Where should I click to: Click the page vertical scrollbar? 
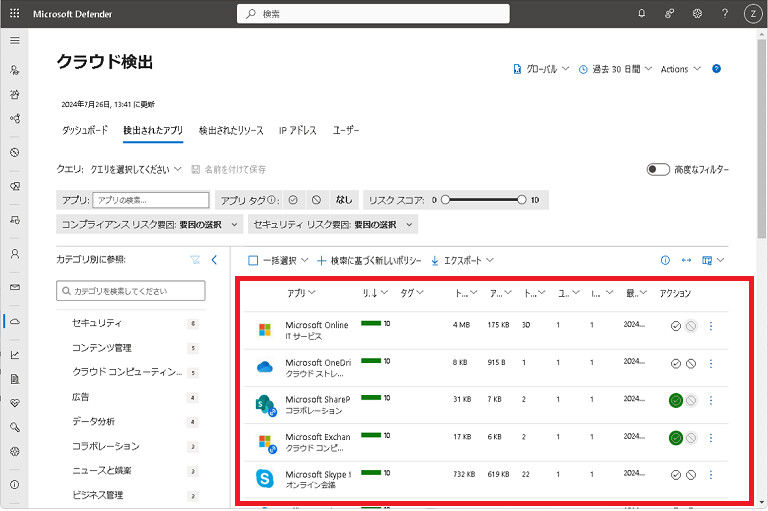click(x=762, y=137)
